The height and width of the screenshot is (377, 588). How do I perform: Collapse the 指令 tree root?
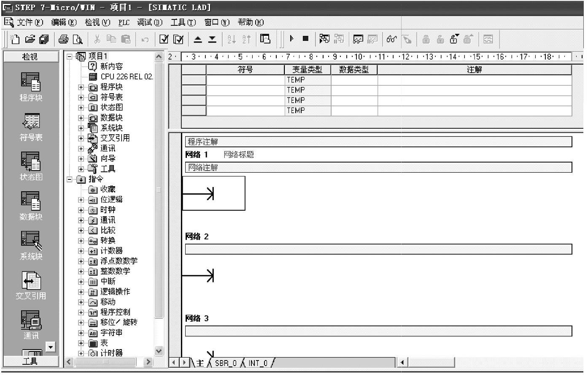click(70, 179)
